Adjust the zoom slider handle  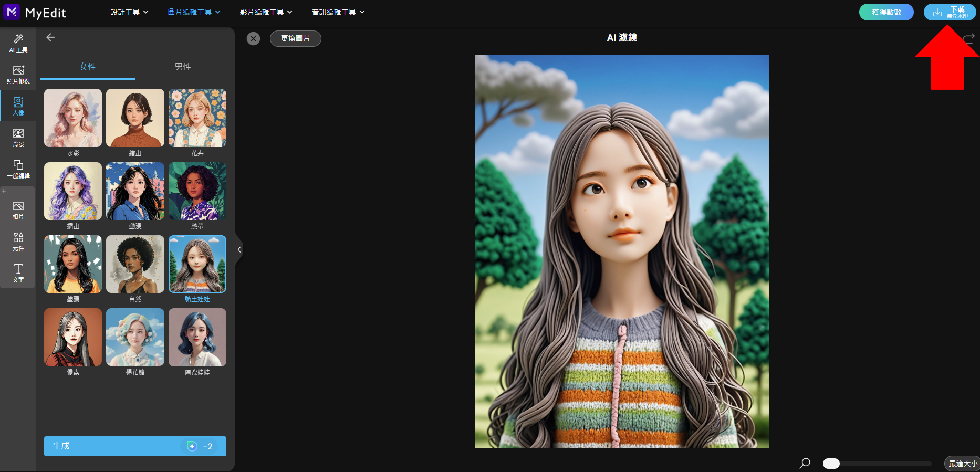tap(831, 464)
